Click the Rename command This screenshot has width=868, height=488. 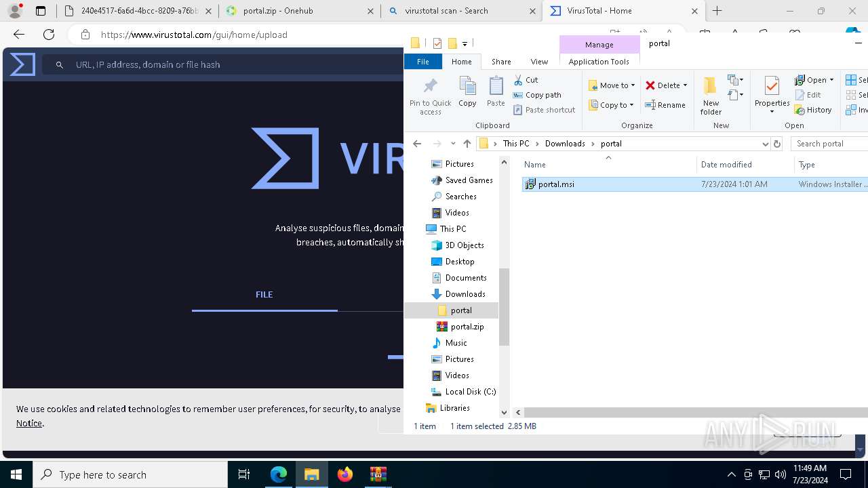665,105
